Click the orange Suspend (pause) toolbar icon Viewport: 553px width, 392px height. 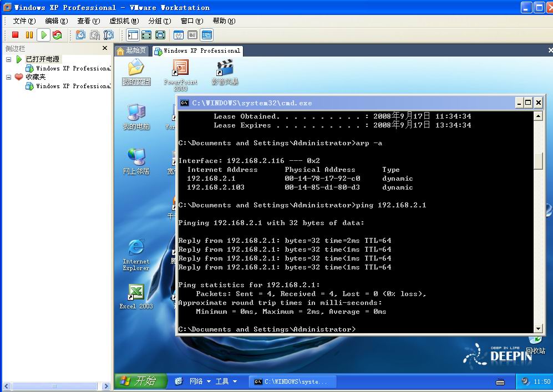coord(29,34)
